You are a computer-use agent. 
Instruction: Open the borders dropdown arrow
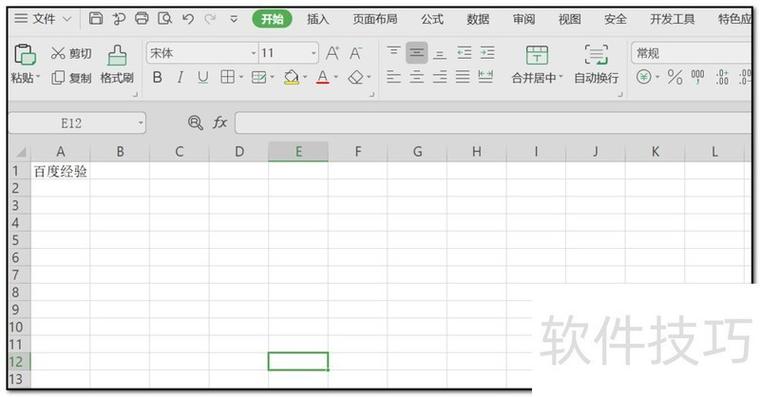tap(241, 77)
